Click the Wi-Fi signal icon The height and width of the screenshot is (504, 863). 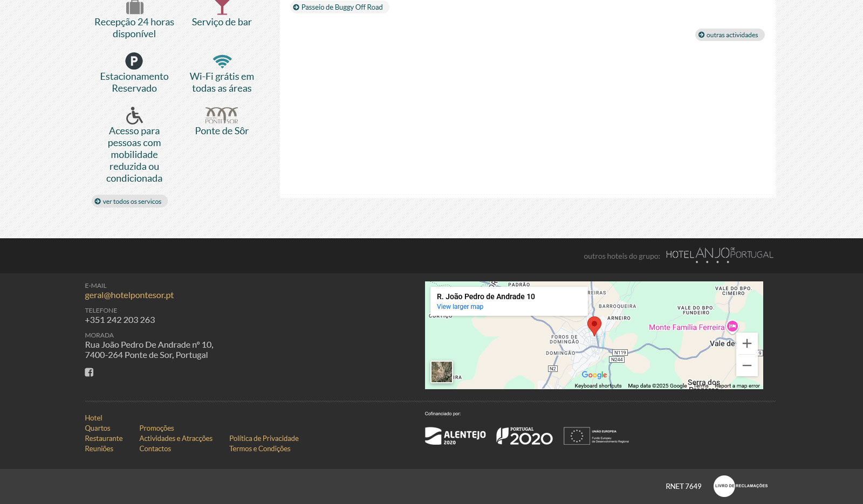[x=222, y=61]
